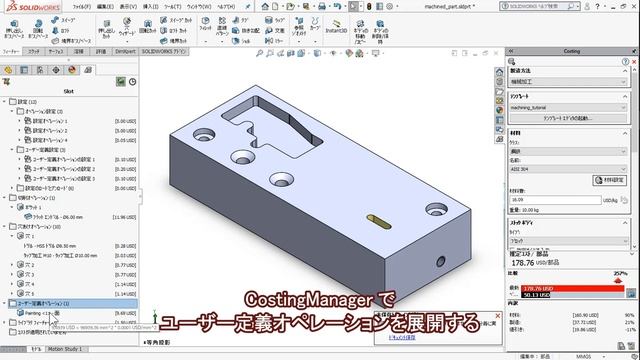This screenshot has width=640, height=360.
Task: Open the CostingManager tab icon
Action: [x=88, y=70]
